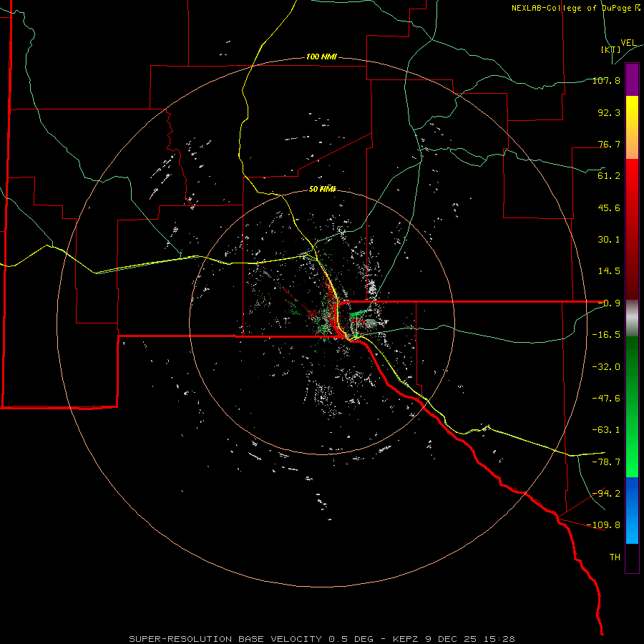Click the -63.1 legend value
Image resolution: width=644 pixels, height=644 pixels.
[x=606, y=430]
